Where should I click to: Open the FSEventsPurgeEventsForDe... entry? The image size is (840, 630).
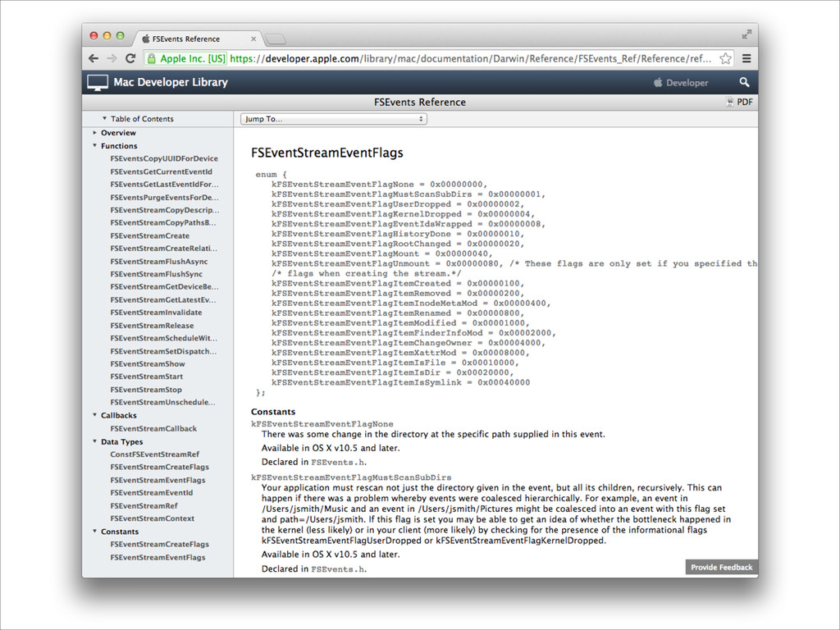pyautogui.click(x=164, y=197)
